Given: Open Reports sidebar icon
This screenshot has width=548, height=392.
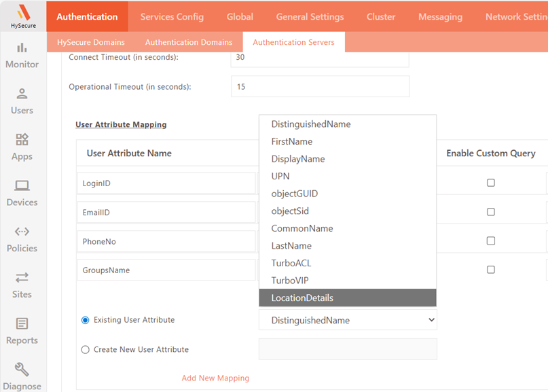Looking at the screenshot, I should (x=22, y=324).
